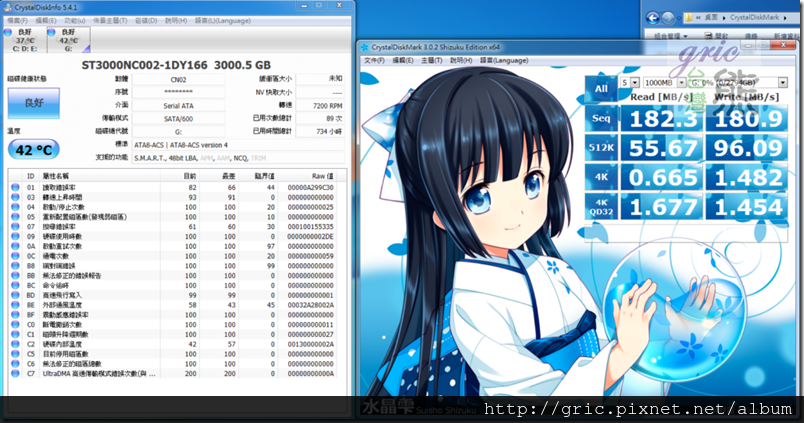Click the status circle of SMART ID C5
This screenshot has width=804, height=423.
[15, 354]
